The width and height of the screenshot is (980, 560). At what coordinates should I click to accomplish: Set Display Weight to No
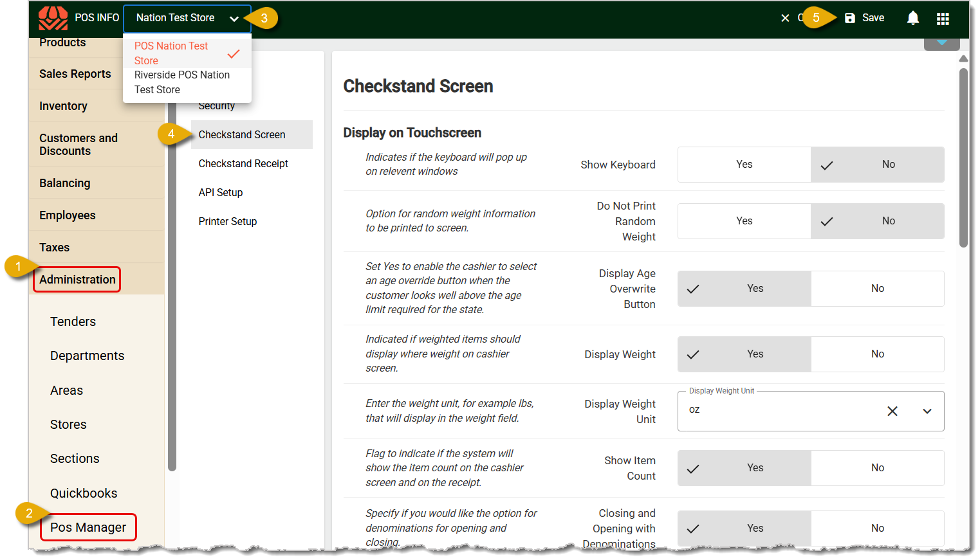[877, 354]
